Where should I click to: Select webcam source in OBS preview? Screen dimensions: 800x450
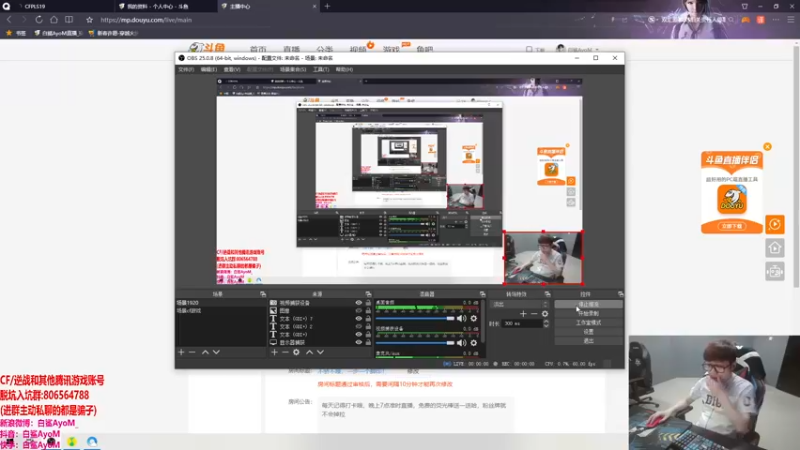point(543,258)
